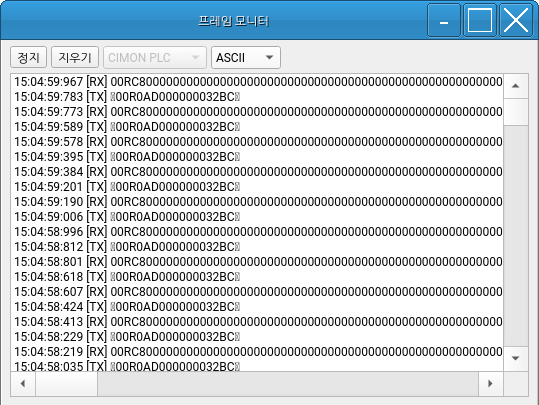The image size is (539, 405).
Task: Click the 정지 (stop) button
Action: tap(29, 57)
